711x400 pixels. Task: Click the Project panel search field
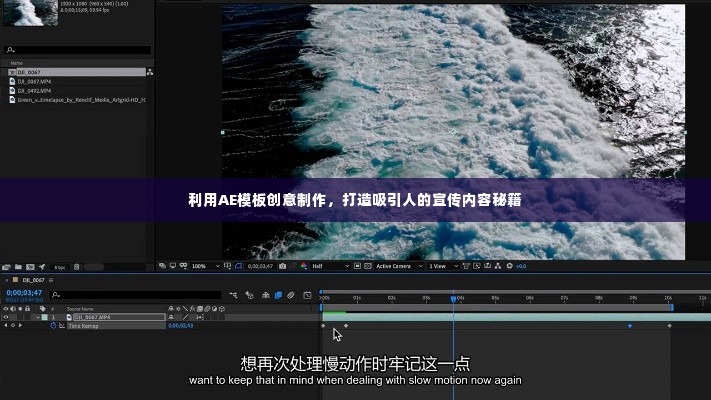click(78, 50)
